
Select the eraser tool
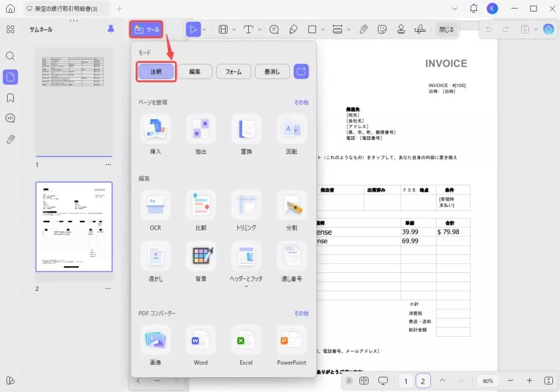(x=293, y=30)
